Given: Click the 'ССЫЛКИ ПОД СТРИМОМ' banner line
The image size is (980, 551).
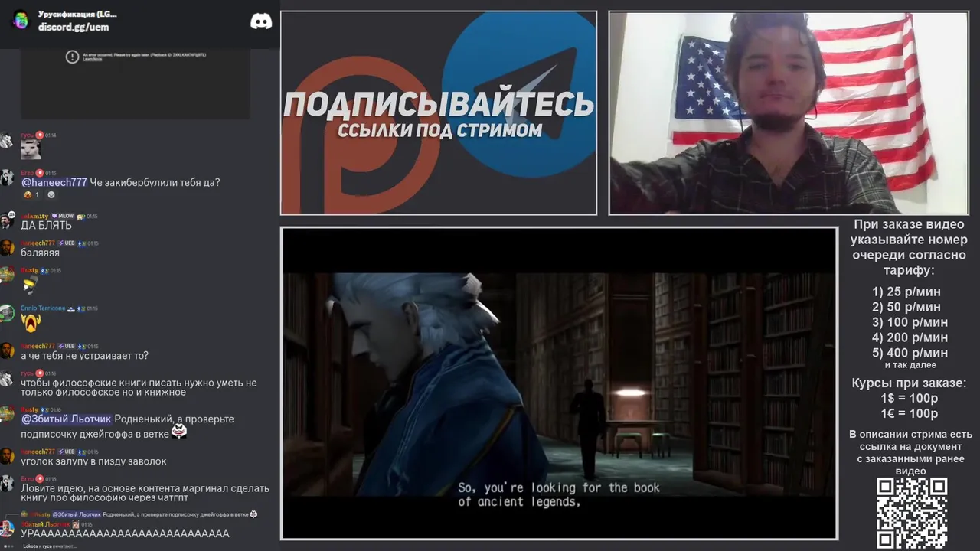Looking at the screenshot, I should [x=439, y=131].
